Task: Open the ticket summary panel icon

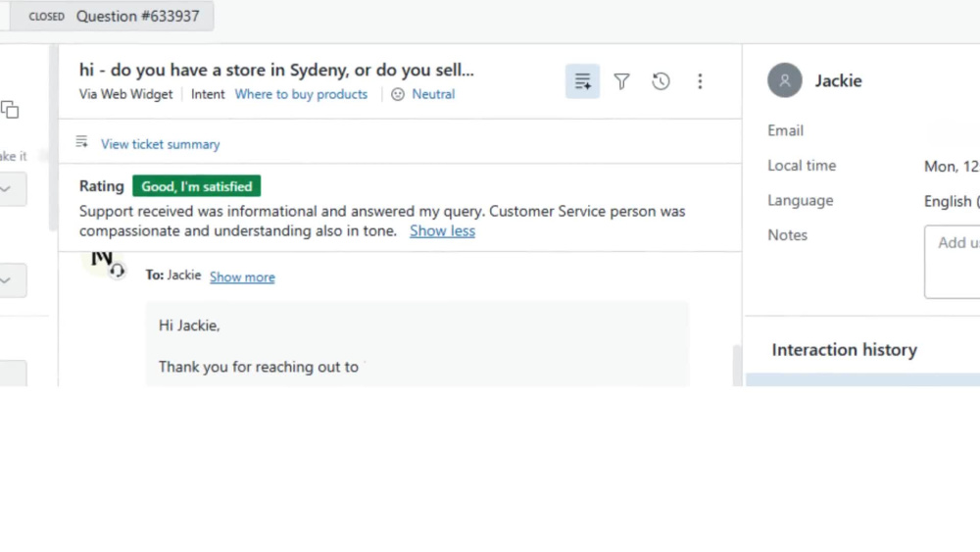Action: click(x=582, y=81)
